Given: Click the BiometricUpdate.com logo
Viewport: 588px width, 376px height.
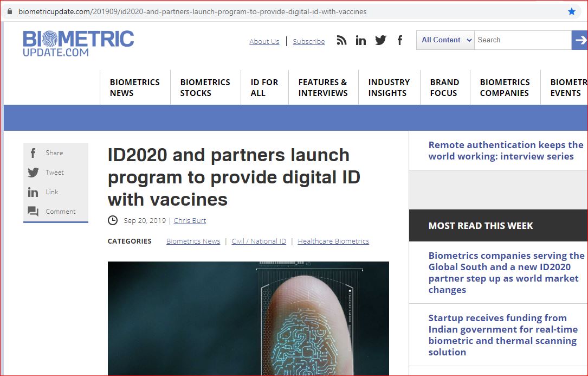Looking at the screenshot, I should click(x=79, y=43).
